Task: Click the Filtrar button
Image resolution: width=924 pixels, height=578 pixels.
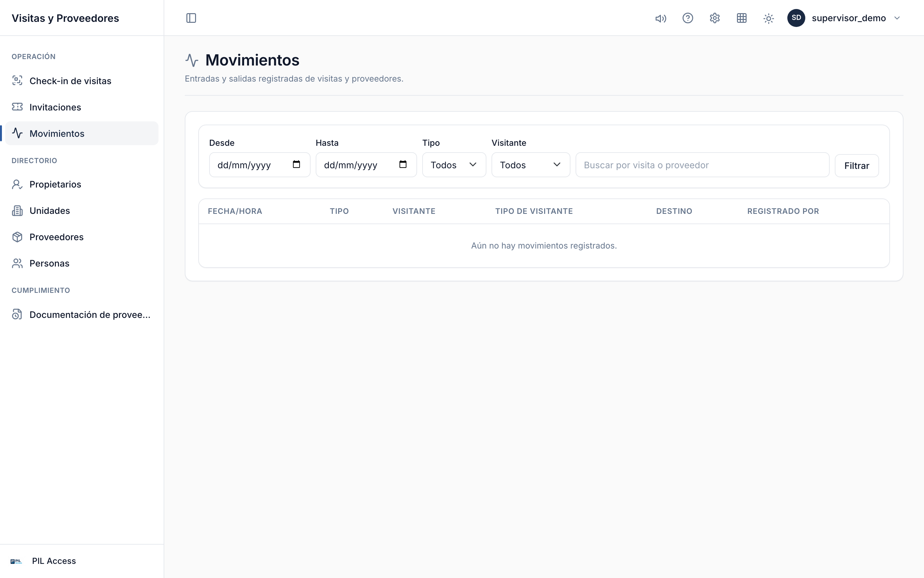Action: click(856, 165)
